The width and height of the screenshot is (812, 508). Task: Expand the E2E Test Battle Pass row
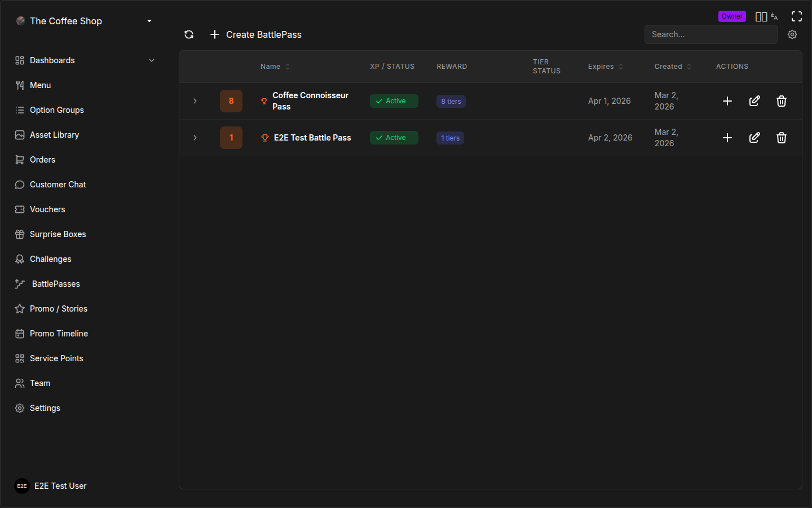pyautogui.click(x=195, y=138)
